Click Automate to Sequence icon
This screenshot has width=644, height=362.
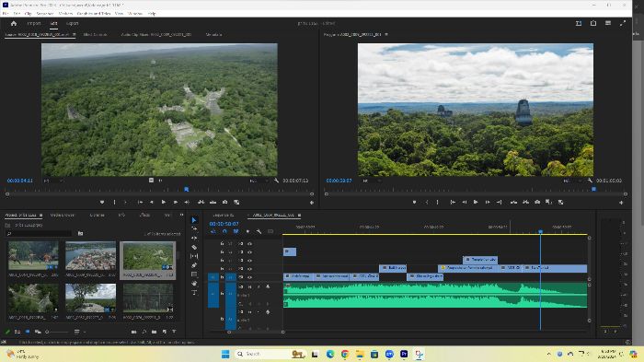point(133,332)
